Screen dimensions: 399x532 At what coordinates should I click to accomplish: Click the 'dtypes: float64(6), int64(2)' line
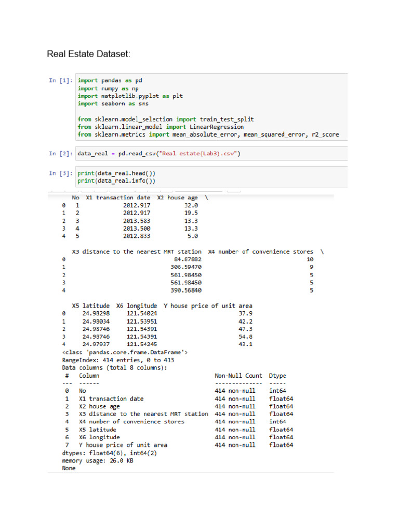point(110,453)
